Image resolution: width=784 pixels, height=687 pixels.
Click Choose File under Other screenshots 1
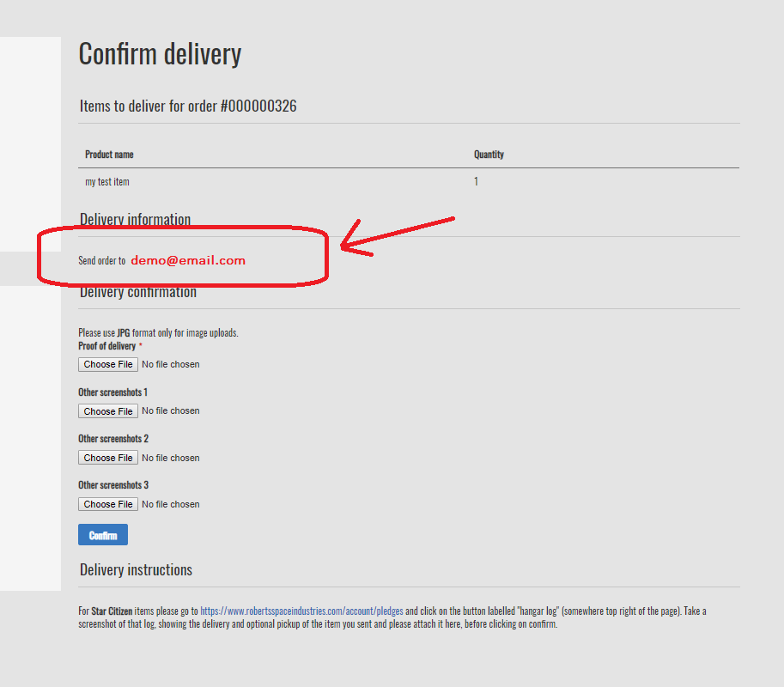(x=108, y=411)
